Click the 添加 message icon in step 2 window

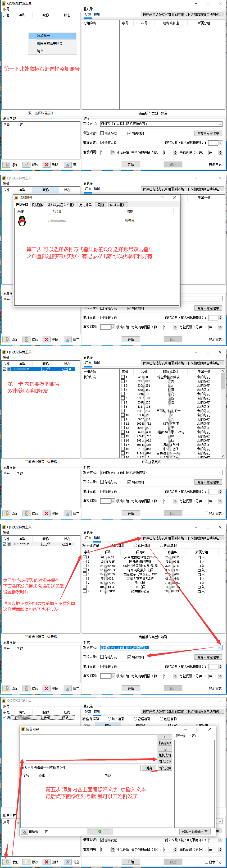pyautogui.click(x=7, y=340)
